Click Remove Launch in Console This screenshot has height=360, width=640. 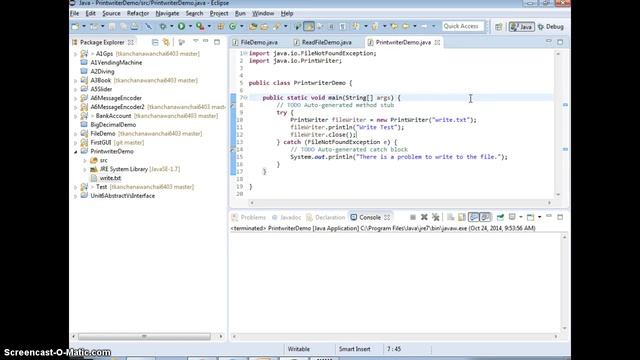pyautogui.click(x=424, y=217)
